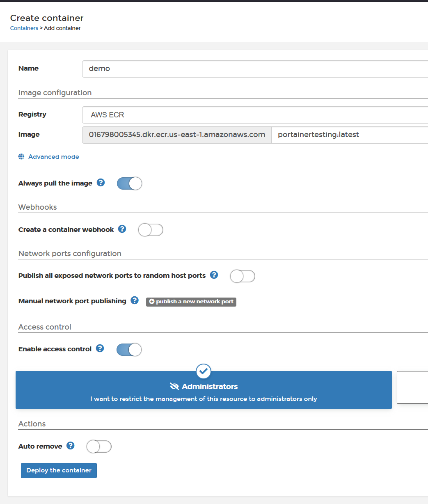The height and width of the screenshot is (504, 428).
Task: Click the Image configuration section header
Action: pyautogui.click(x=55, y=93)
